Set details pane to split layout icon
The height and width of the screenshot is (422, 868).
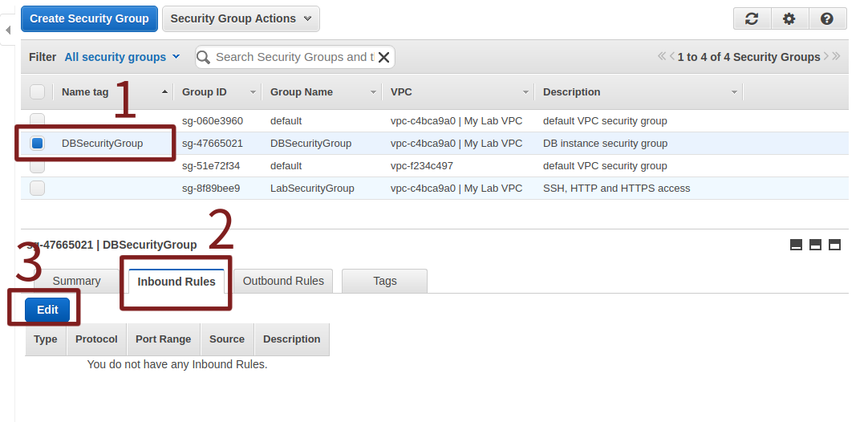tap(815, 245)
